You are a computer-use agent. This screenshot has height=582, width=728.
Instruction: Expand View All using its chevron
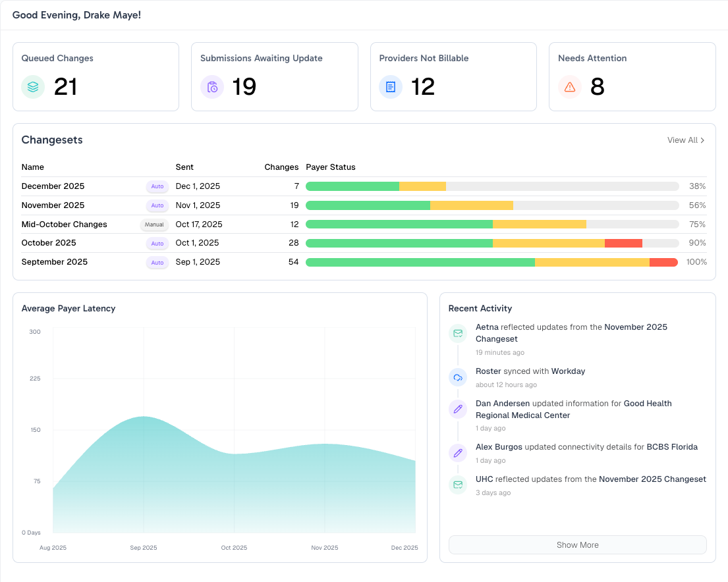click(x=703, y=140)
